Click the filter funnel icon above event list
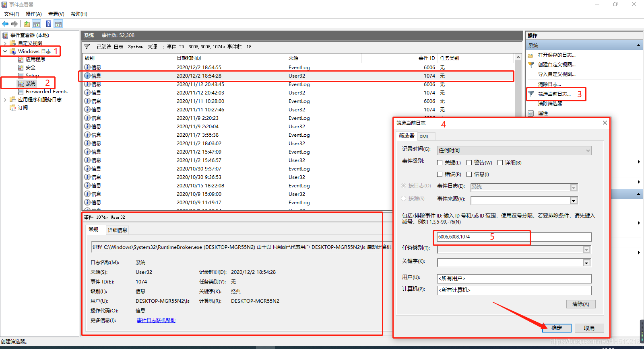Screen dimensions: 644x349 (87, 47)
